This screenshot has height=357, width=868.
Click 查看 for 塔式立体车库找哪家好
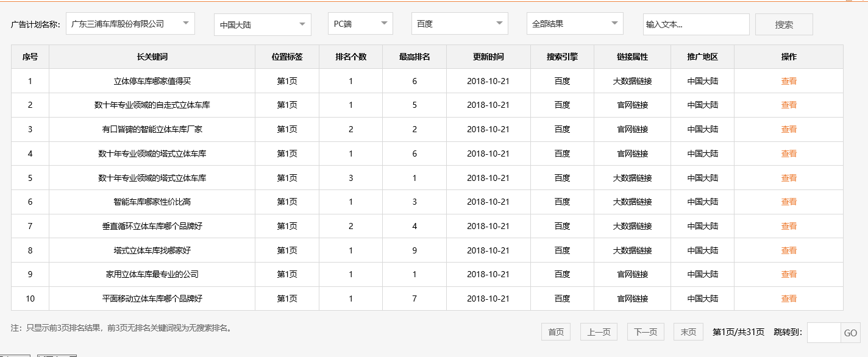click(x=788, y=250)
